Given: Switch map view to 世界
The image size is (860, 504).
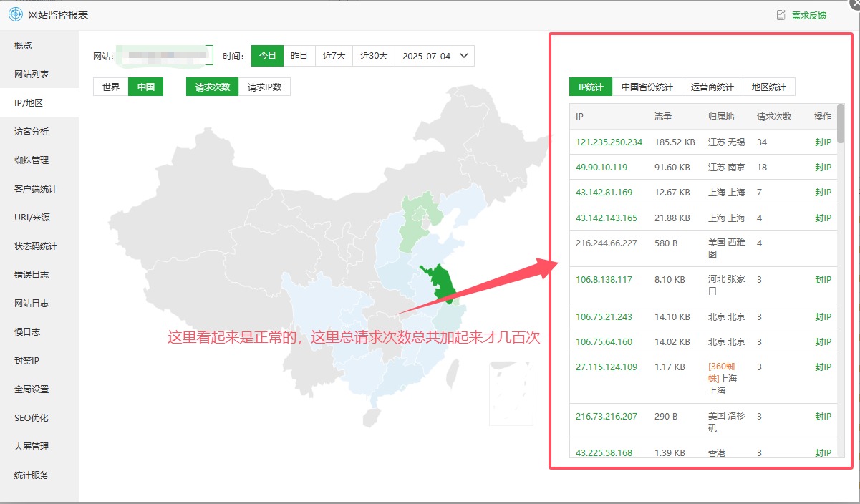Looking at the screenshot, I should 110,86.
